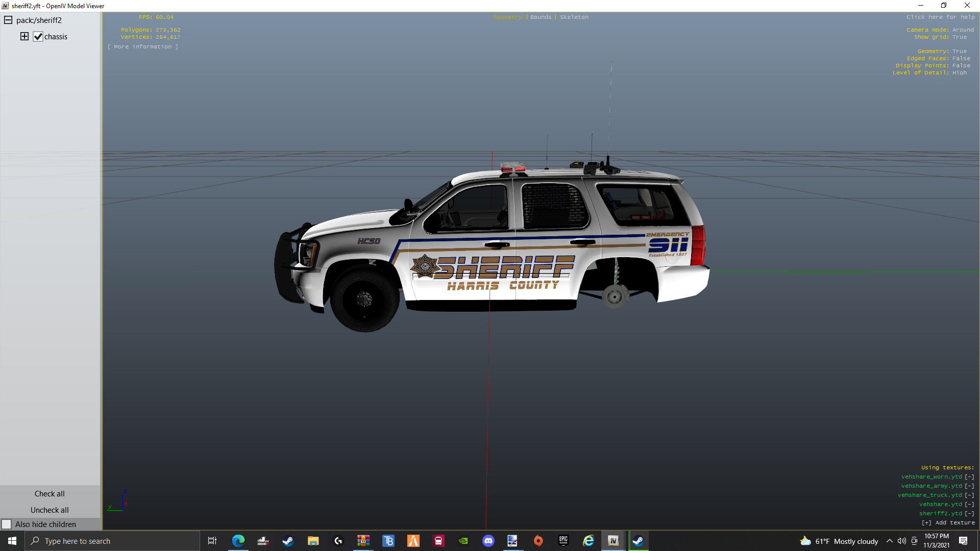Image resolution: width=980 pixels, height=551 pixels.
Task: Open the OpenIV taskbar icon
Action: point(613,541)
